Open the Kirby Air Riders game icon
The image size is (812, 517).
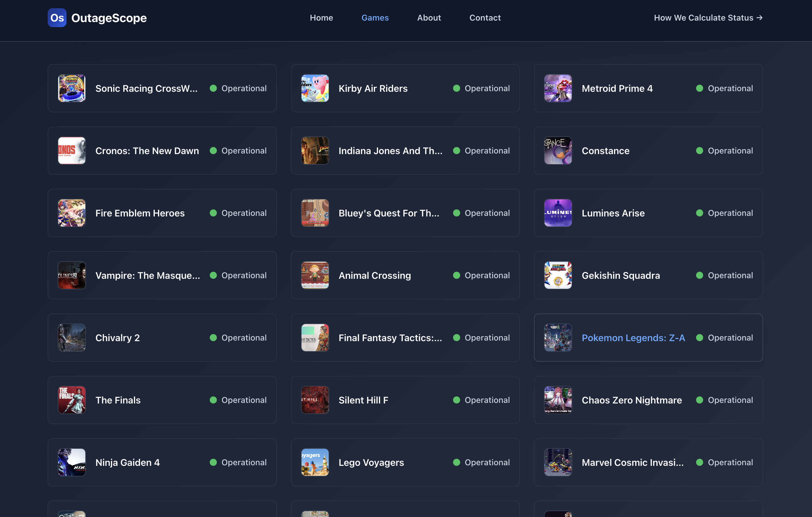(315, 88)
